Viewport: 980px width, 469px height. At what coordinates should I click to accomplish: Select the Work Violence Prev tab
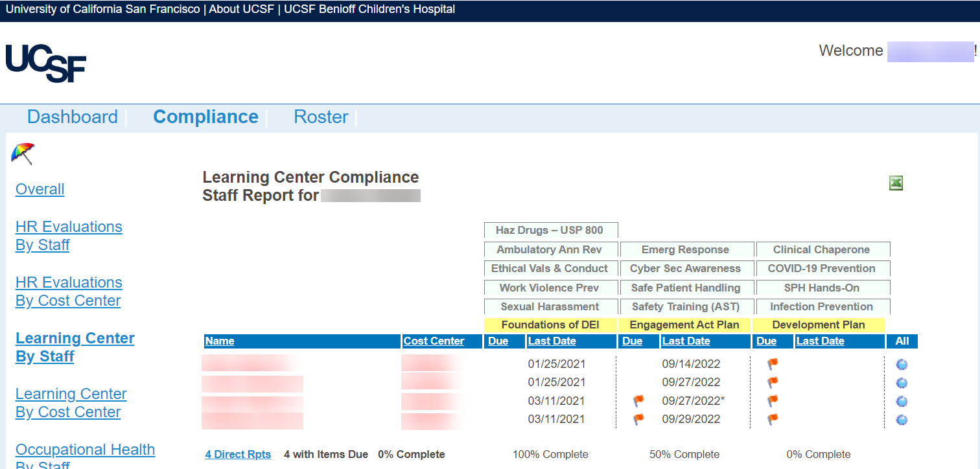click(551, 288)
